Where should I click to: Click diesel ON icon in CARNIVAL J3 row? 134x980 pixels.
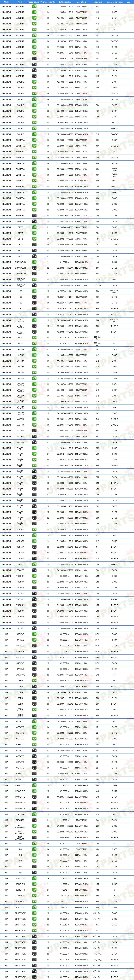(34, 675)
